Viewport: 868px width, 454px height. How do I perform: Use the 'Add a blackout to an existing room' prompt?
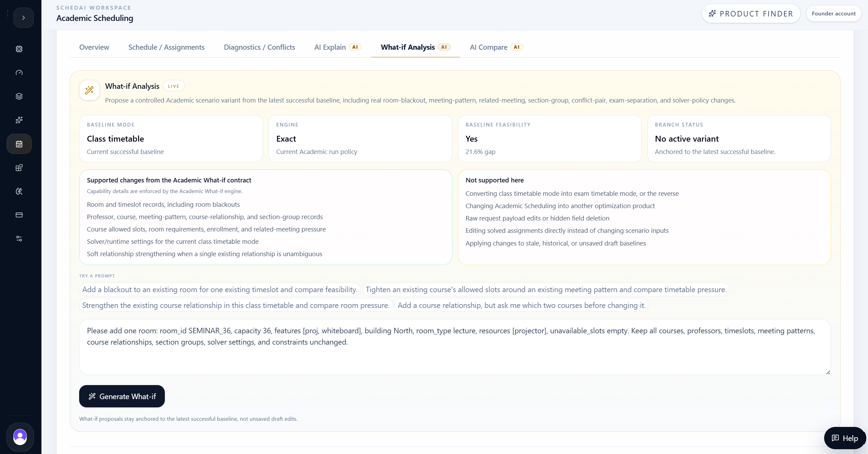(x=220, y=290)
